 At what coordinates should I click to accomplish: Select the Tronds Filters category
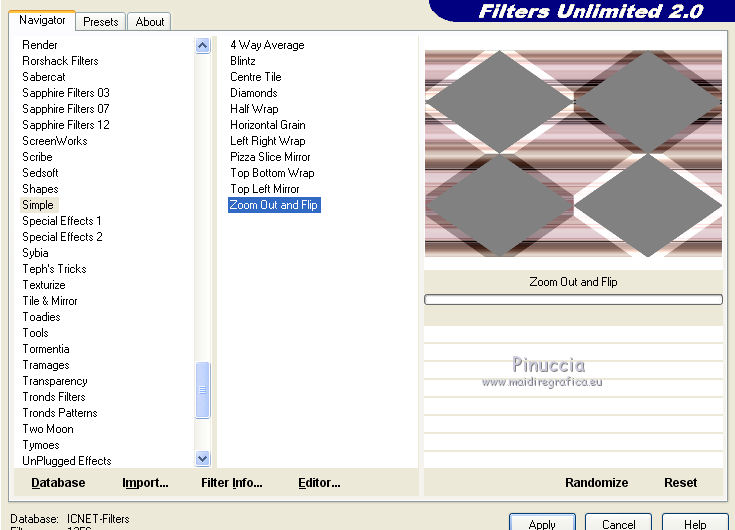click(x=54, y=397)
